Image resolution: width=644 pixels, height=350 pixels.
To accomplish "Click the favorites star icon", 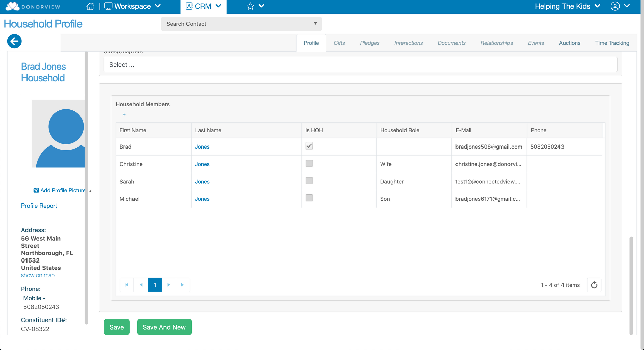I will point(250,6).
